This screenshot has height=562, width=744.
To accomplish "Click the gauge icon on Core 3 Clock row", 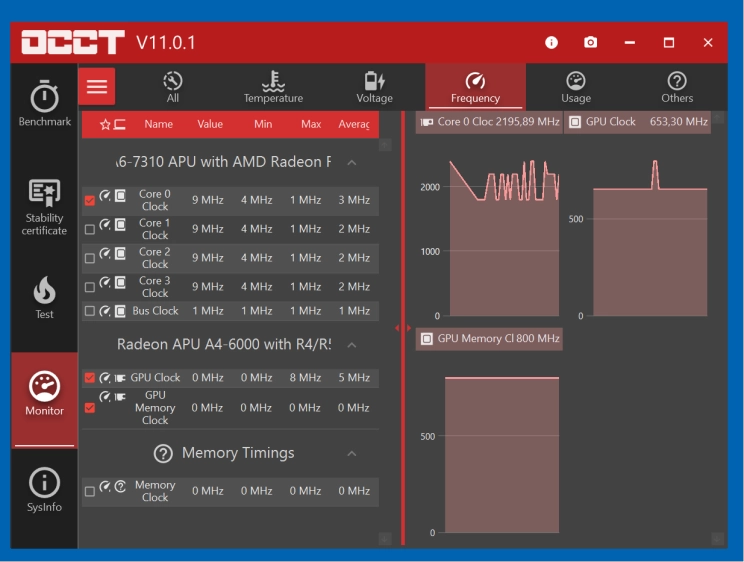I will pos(105,283).
